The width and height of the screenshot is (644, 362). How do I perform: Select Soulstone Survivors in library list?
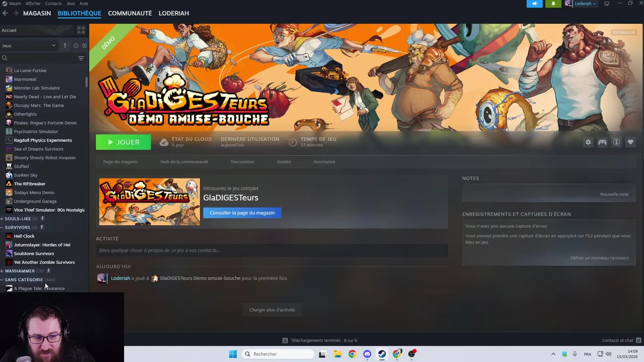pyautogui.click(x=34, y=253)
